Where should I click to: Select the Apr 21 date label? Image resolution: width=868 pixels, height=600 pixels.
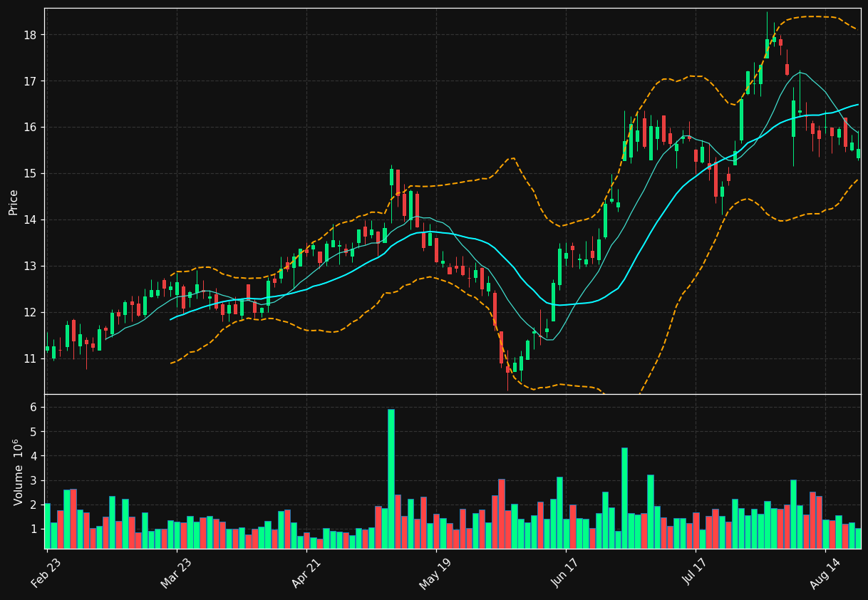[x=306, y=574]
